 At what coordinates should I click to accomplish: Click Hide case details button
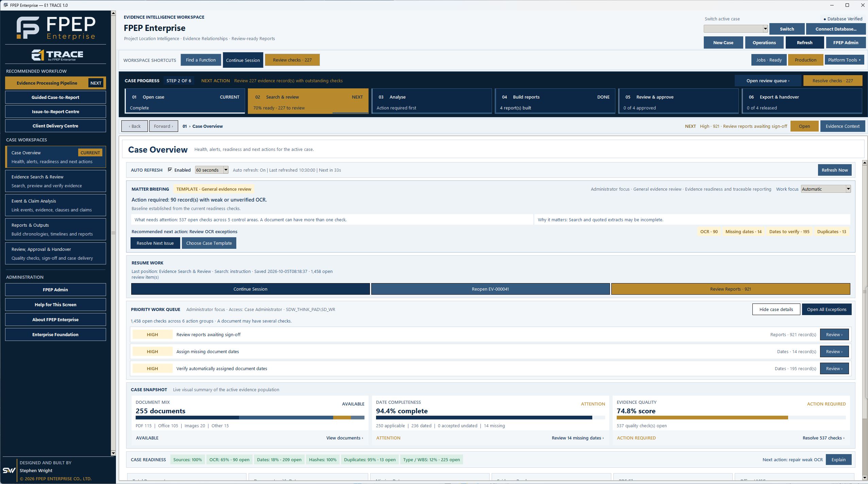(x=776, y=309)
